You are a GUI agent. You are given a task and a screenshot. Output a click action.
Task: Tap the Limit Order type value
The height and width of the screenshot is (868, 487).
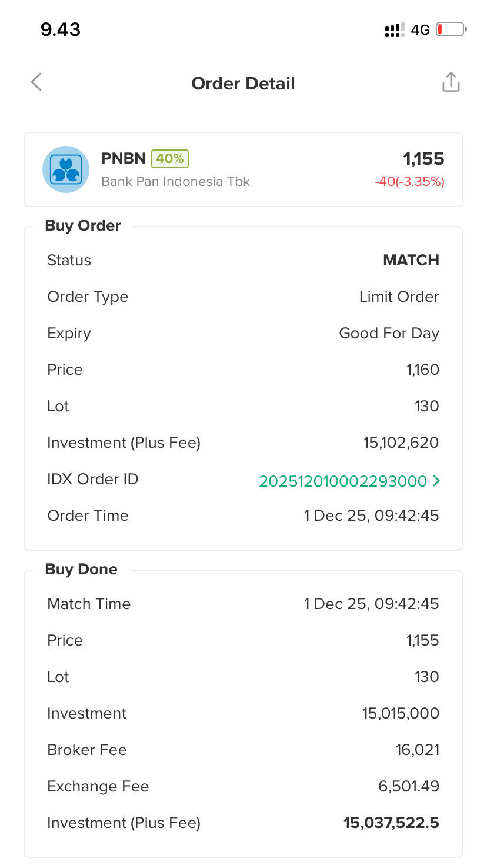click(x=399, y=297)
